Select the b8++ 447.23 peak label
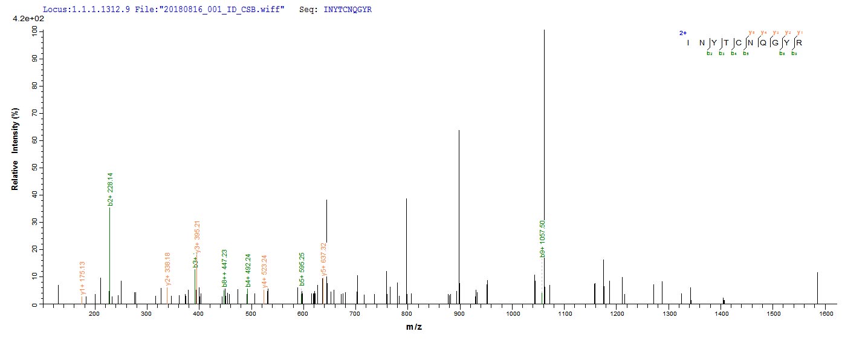 pyautogui.click(x=225, y=267)
